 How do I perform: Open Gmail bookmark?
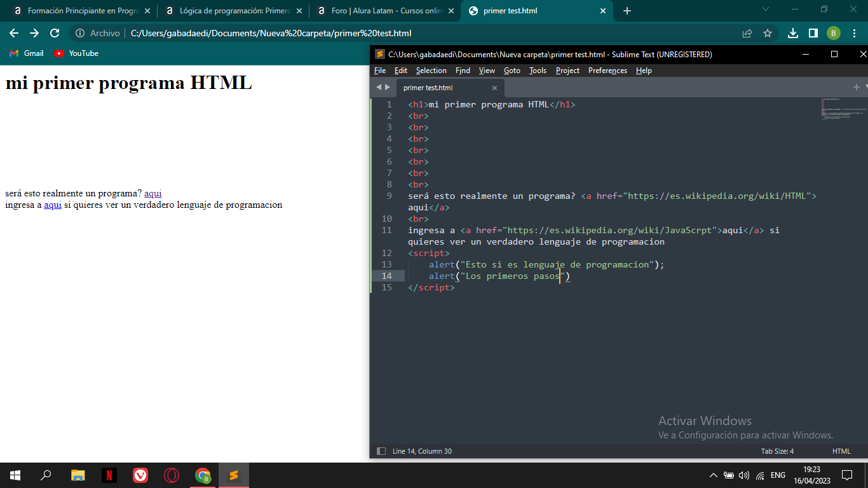pyautogui.click(x=27, y=53)
